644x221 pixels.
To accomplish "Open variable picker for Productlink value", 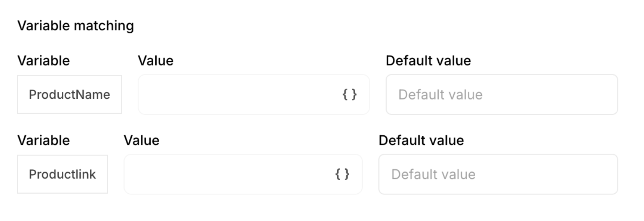I will click(x=342, y=174).
